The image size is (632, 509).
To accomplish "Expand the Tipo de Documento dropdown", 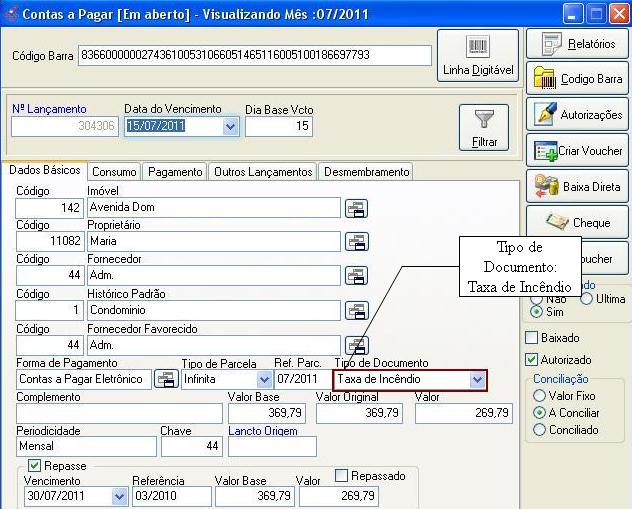I will [477, 380].
